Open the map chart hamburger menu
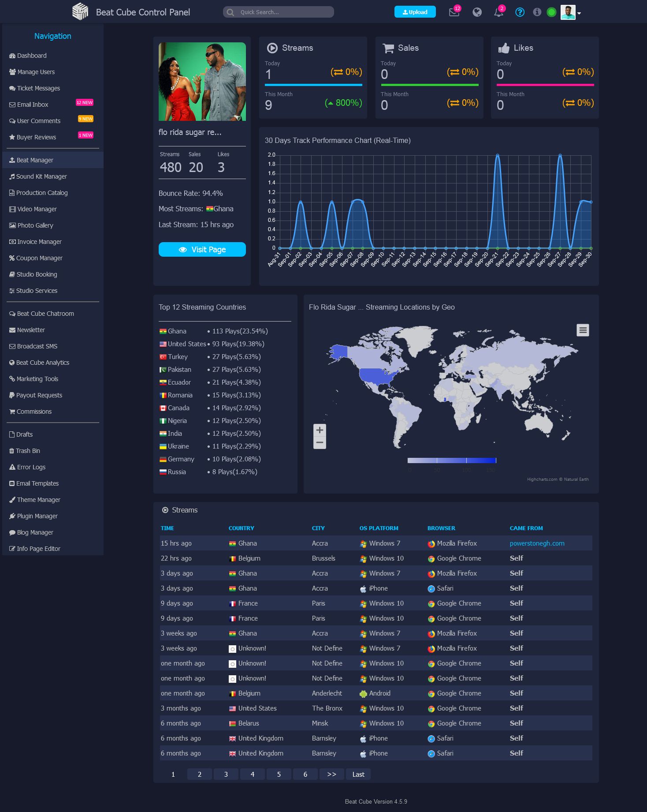The height and width of the screenshot is (812, 647). (x=583, y=330)
